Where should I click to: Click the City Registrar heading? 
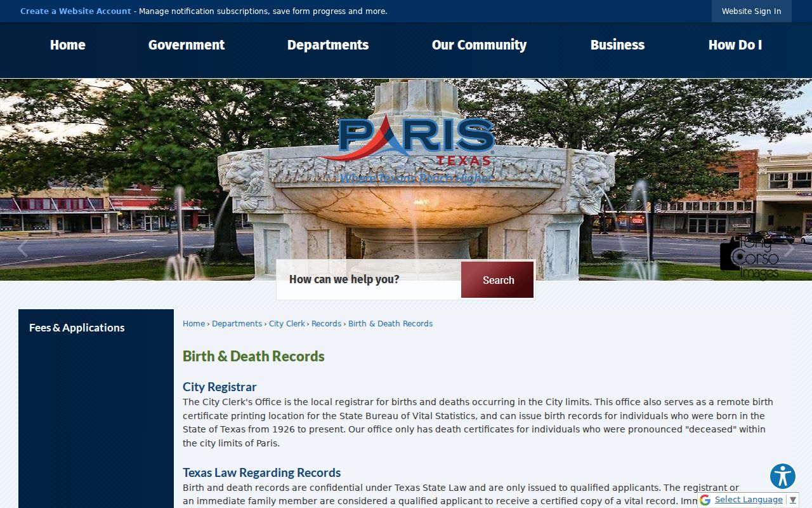[219, 387]
